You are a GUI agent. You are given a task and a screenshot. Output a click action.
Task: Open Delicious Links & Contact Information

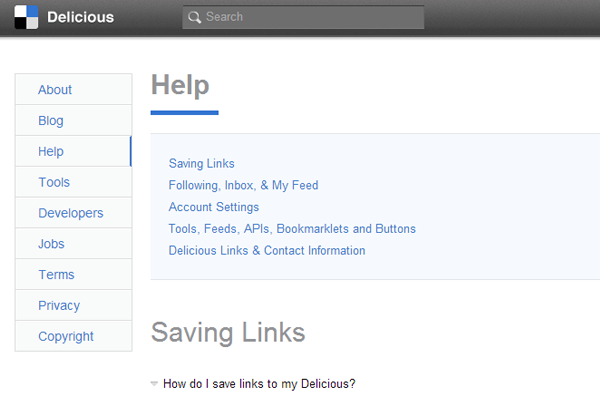[267, 251]
